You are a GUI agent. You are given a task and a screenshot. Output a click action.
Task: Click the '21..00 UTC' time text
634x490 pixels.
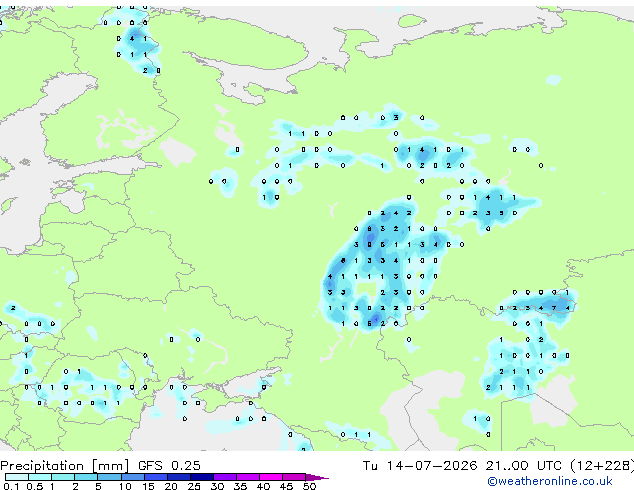(524, 465)
